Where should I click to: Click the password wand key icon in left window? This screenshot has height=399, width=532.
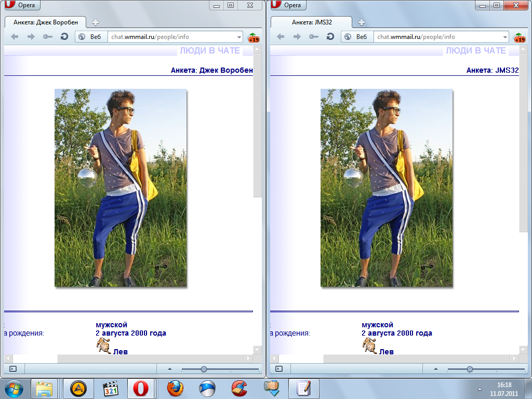click(x=47, y=37)
